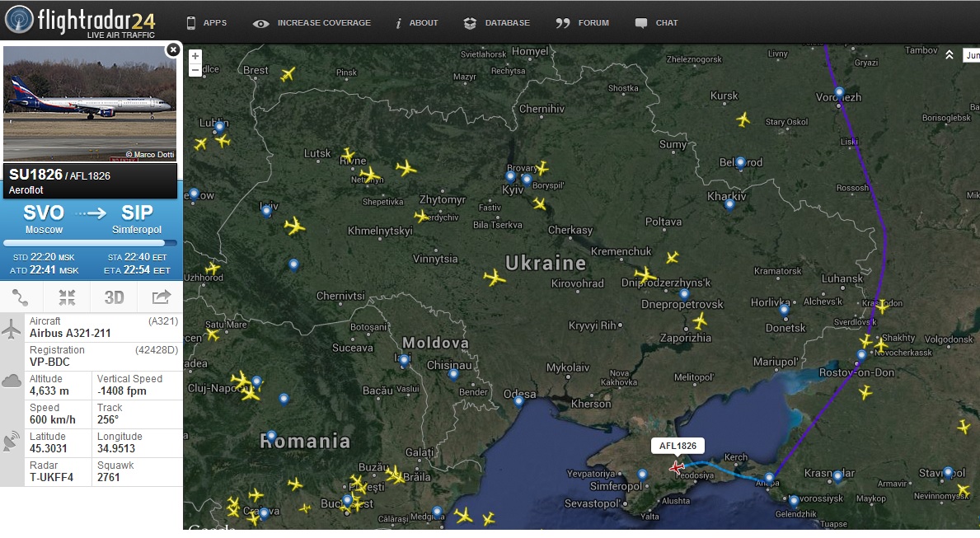Click the ABOUT menu item
980x538 pixels.
pos(417,23)
